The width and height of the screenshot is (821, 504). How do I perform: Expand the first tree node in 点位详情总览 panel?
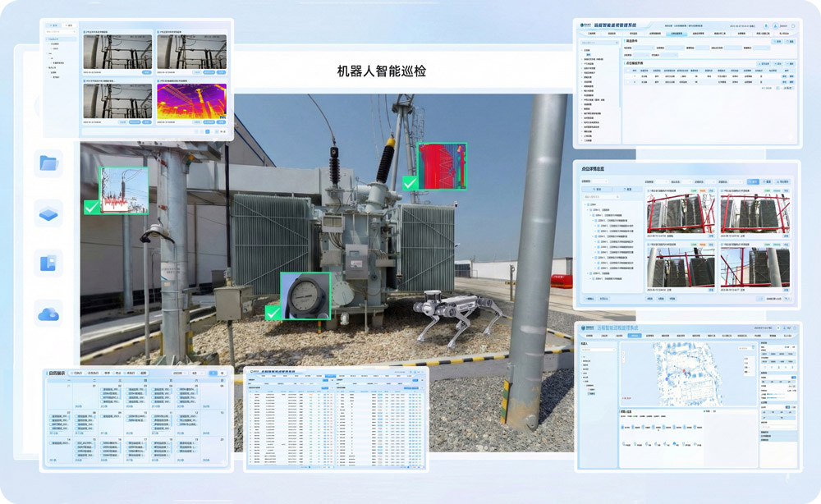586,204
